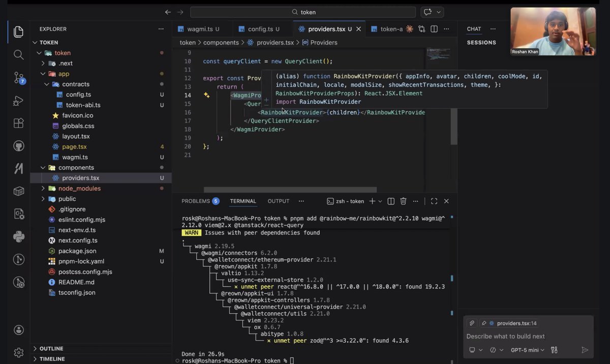Open editor More Actions ellipsis
This screenshot has height=364, width=610.
[x=446, y=29]
